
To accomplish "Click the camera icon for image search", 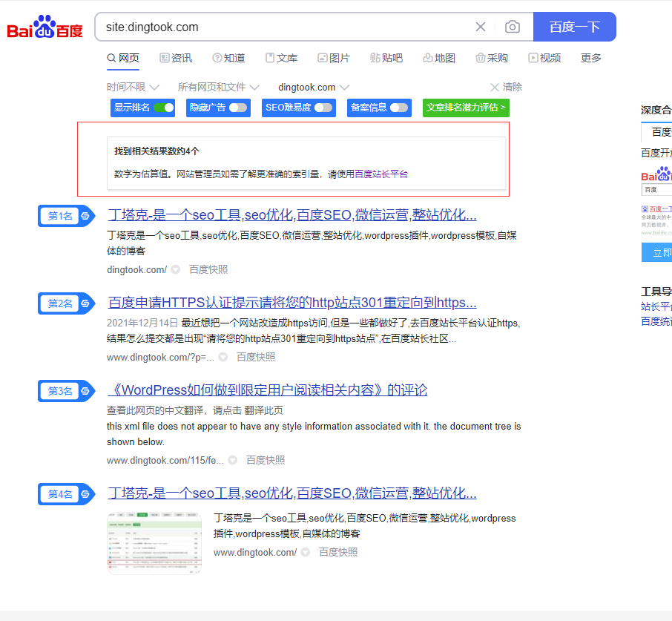I will tap(512, 26).
